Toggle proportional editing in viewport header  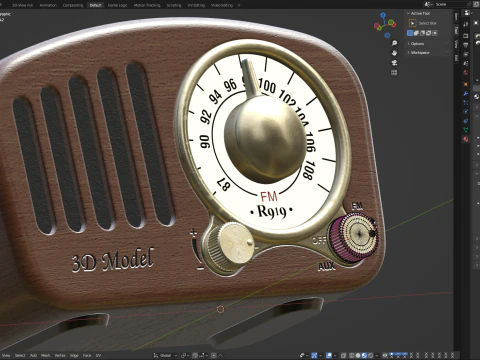tap(214, 355)
